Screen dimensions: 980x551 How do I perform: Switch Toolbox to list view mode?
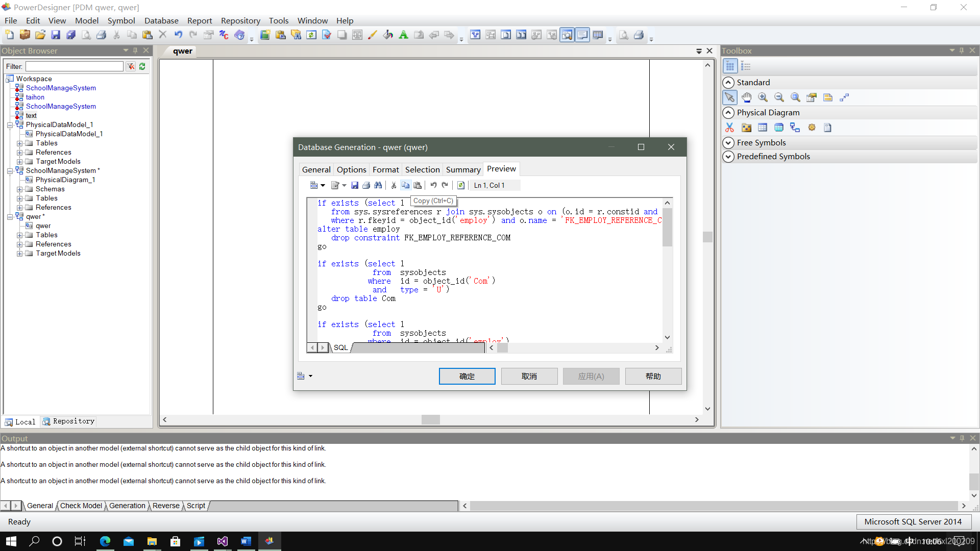746,66
